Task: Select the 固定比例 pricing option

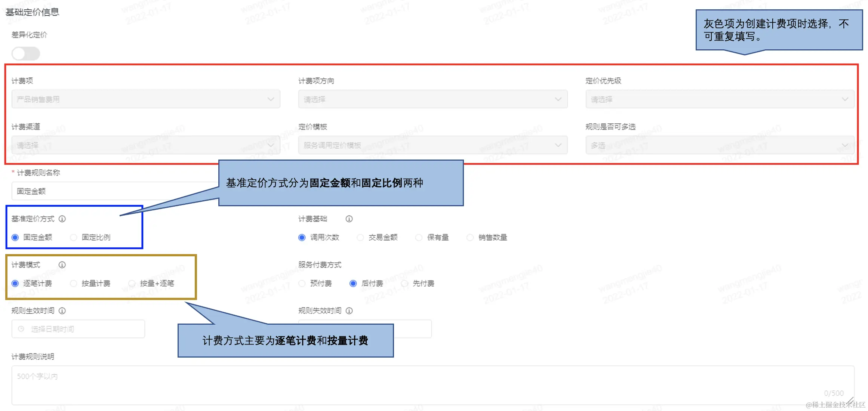Action: coord(73,237)
